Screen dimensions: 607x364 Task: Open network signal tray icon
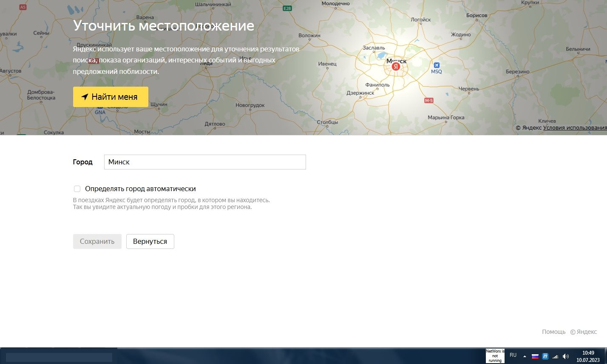[556, 356]
